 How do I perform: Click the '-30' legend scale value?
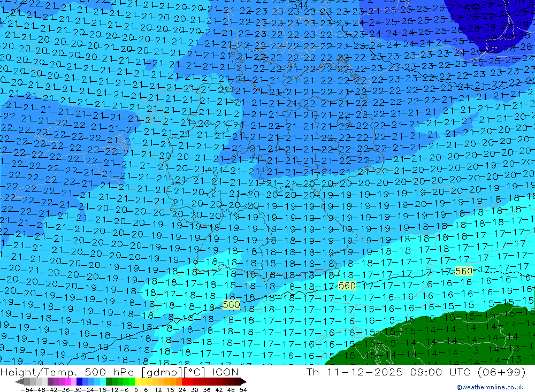[76, 390]
